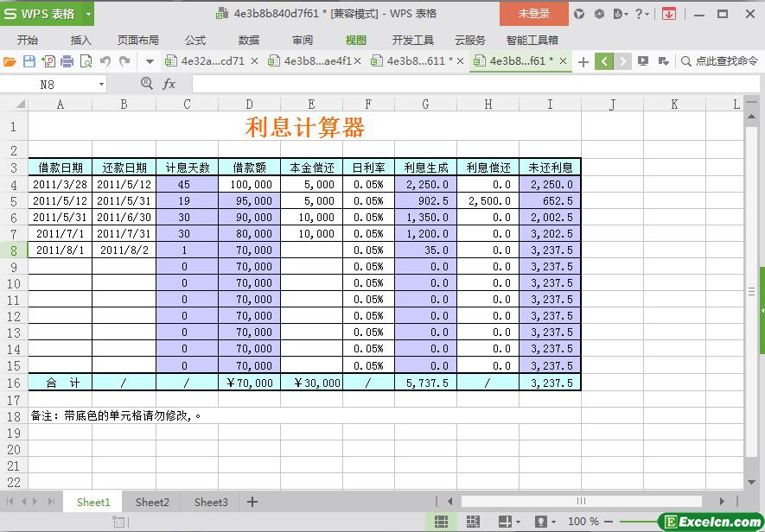The image size is (765, 532).
Task: Select the 5,737.5 total interest cell
Action: 425,383
